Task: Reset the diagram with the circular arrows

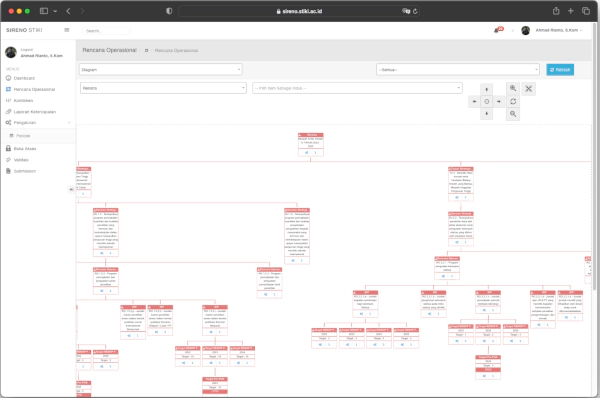Action: (513, 101)
